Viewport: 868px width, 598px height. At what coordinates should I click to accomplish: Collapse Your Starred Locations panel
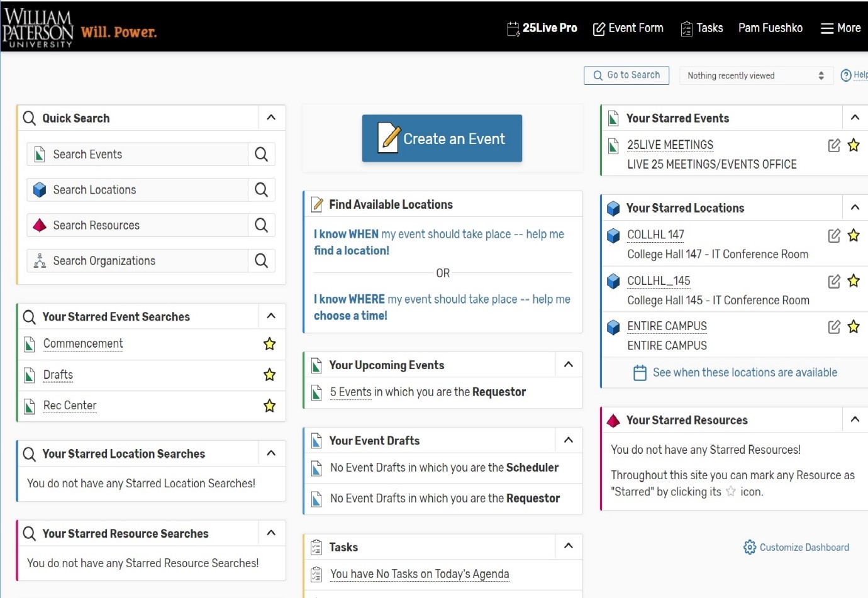click(x=855, y=208)
